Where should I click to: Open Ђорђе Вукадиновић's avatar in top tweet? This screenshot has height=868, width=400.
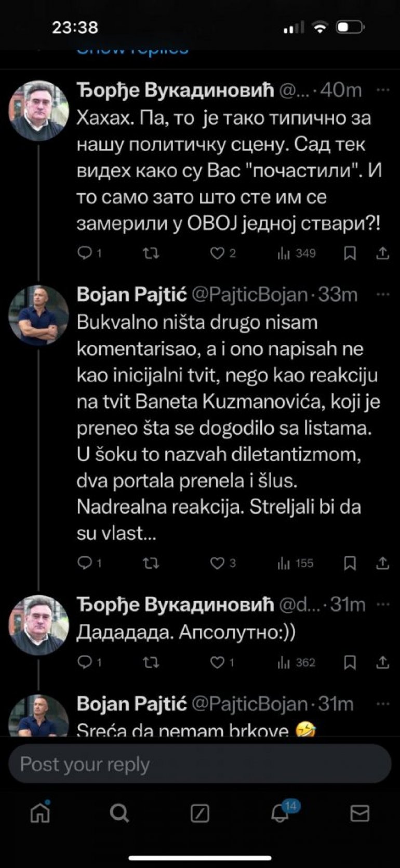coord(39,110)
